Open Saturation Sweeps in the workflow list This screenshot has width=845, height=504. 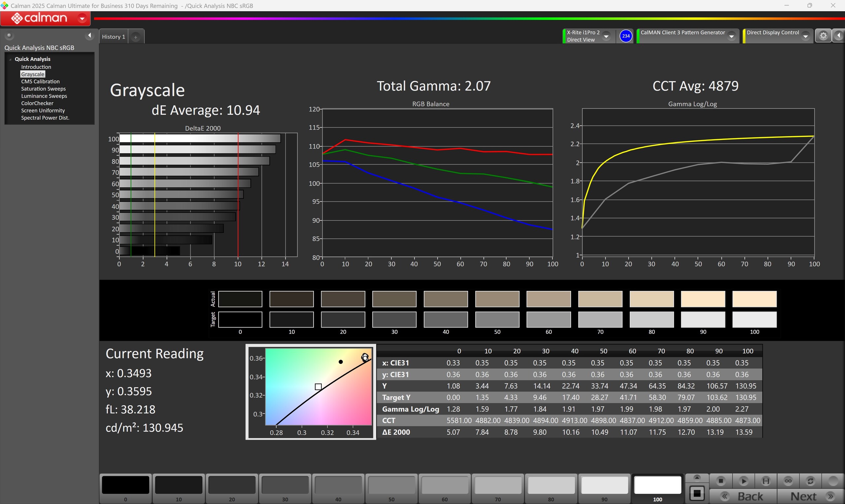(x=43, y=89)
